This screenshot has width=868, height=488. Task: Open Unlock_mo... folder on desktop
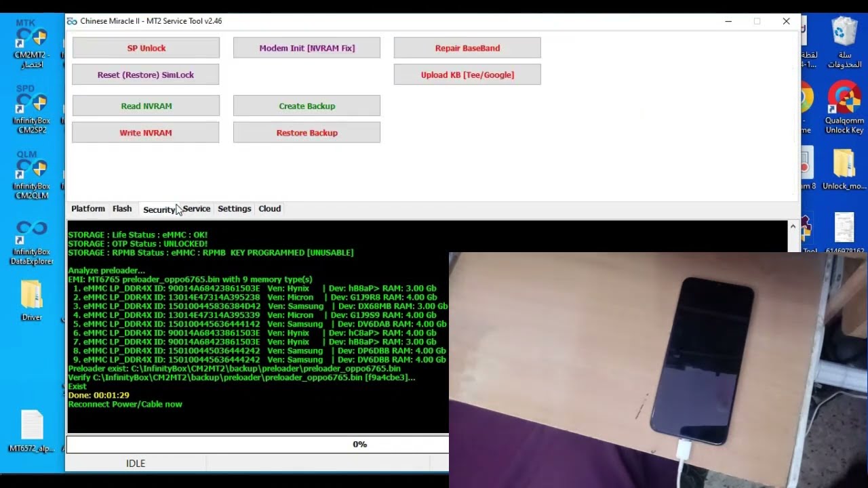pos(844,169)
